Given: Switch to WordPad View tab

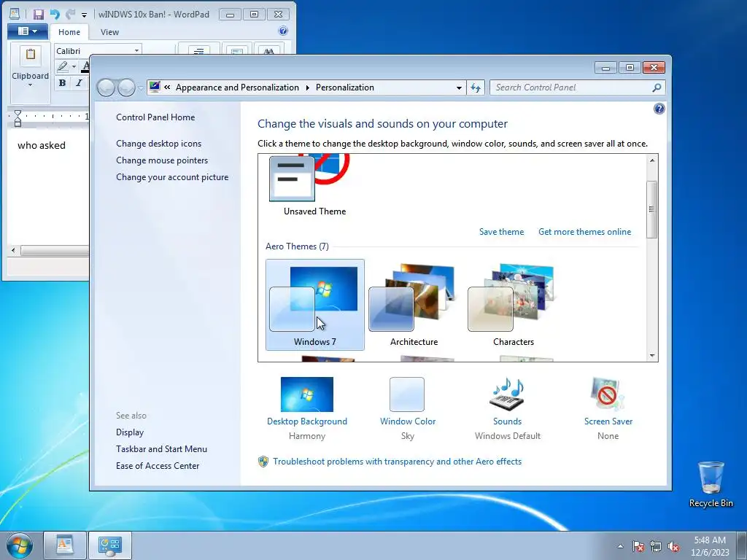Looking at the screenshot, I should pos(109,32).
